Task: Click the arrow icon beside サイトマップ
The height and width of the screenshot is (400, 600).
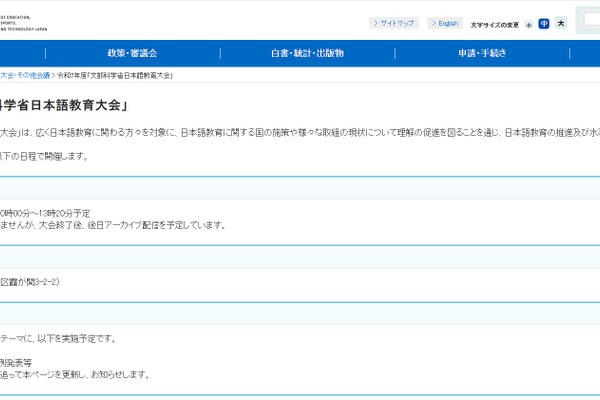Action: tap(374, 22)
